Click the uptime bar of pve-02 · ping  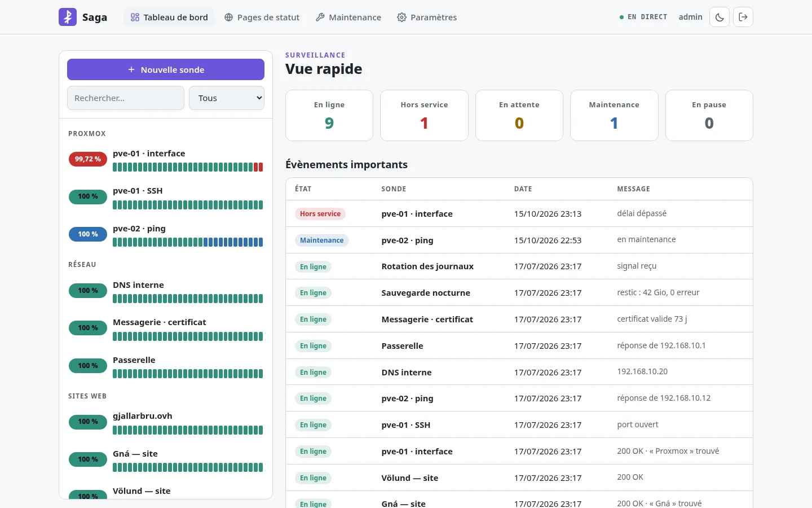pyautogui.click(x=188, y=242)
